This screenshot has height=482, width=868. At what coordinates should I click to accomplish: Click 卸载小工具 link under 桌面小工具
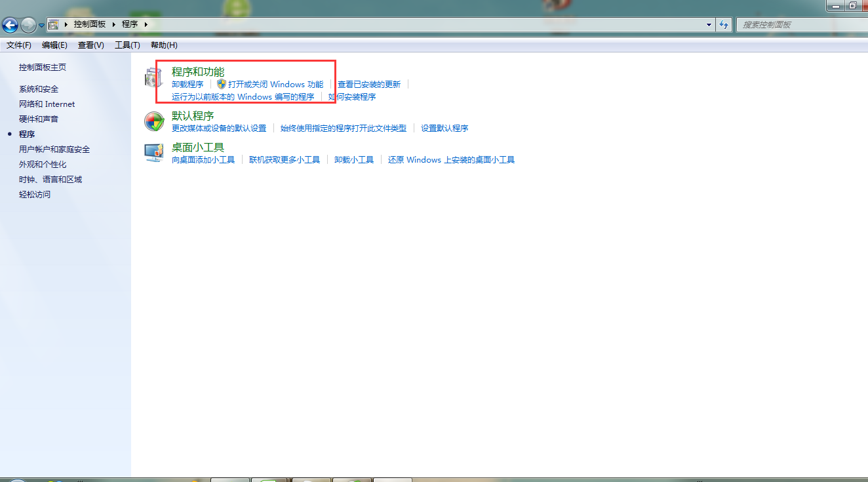tap(354, 160)
